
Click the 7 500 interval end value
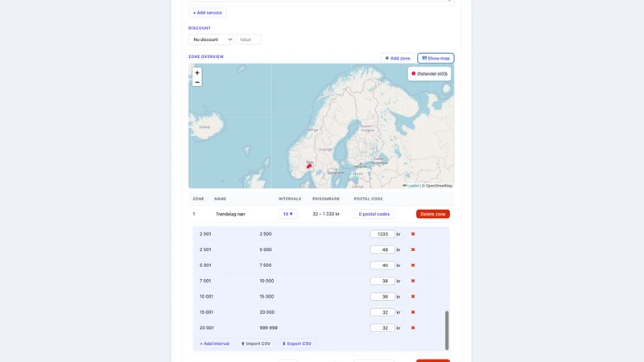(x=266, y=265)
